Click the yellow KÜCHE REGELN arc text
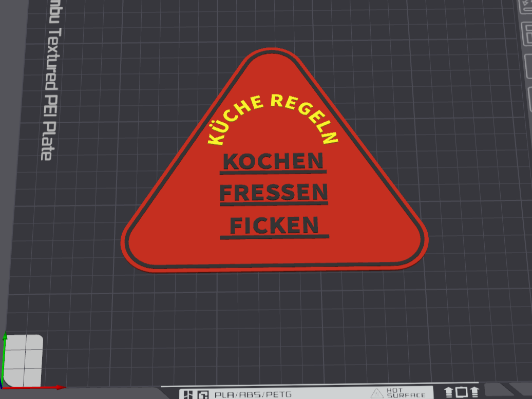532x399 pixels. tap(273, 120)
